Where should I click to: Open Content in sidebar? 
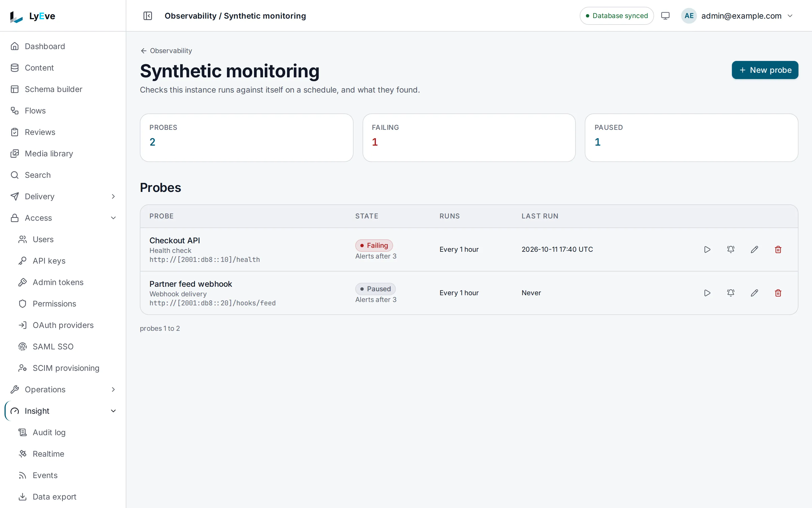tap(63, 68)
